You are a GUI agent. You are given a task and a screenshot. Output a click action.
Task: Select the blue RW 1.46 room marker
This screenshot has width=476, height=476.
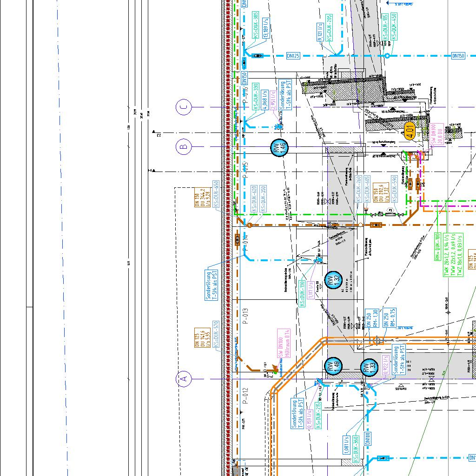click(279, 147)
